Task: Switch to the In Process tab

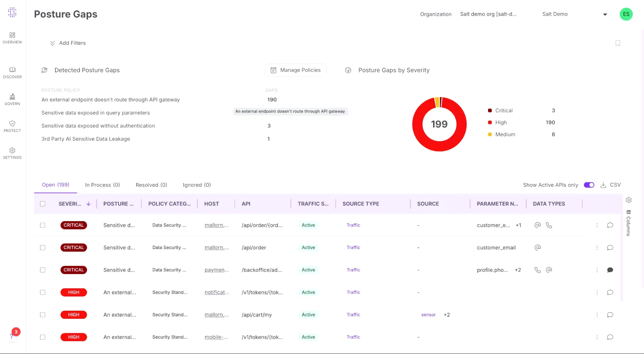Action: pyautogui.click(x=102, y=185)
